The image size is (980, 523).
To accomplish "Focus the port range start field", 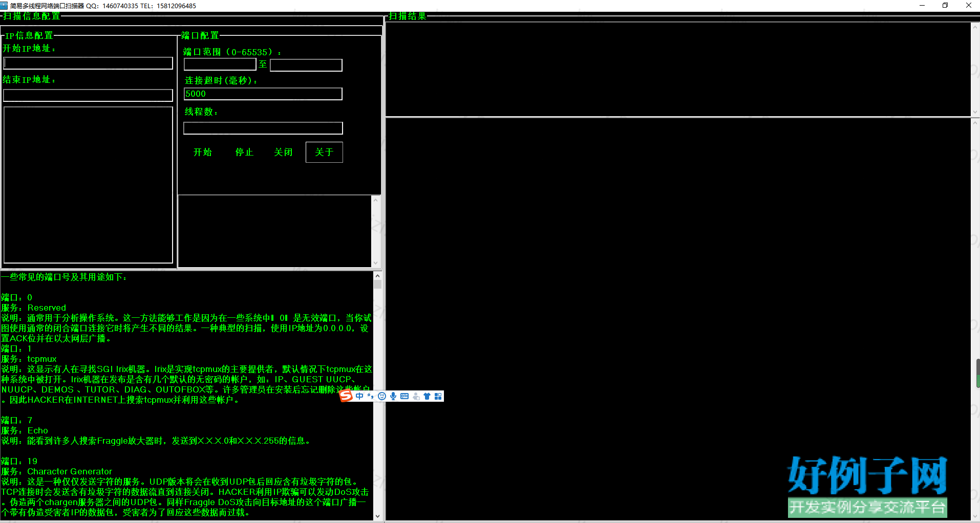I will point(220,64).
